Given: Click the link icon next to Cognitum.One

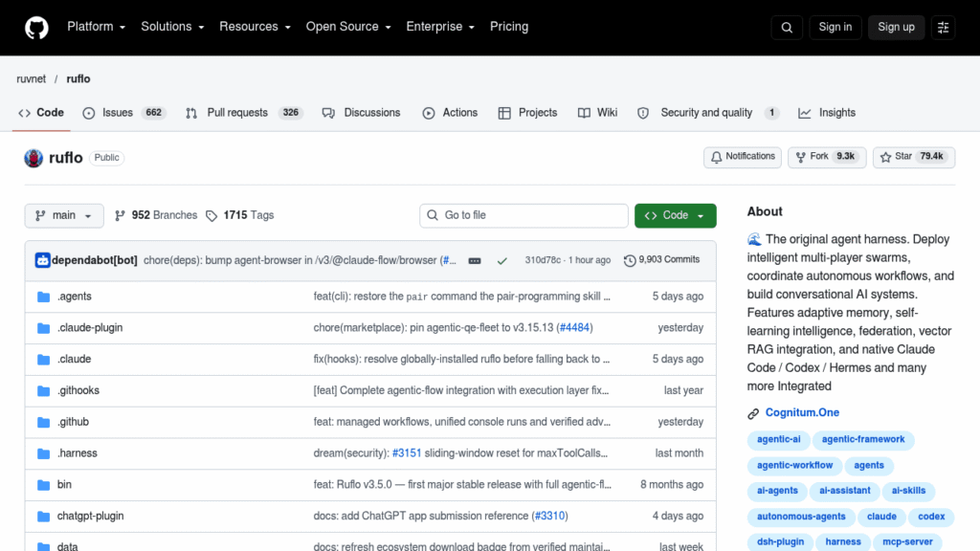Looking at the screenshot, I should point(753,413).
